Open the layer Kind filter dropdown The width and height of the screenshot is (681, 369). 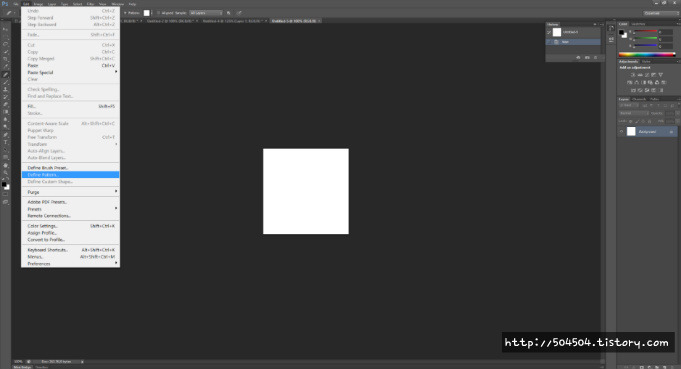628,105
